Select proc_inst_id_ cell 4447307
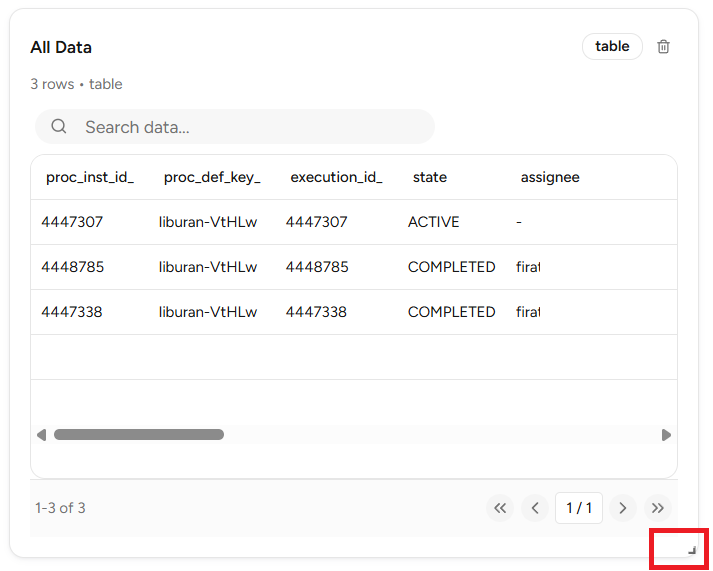The width and height of the screenshot is (713, 571). [x=72, y=222]
